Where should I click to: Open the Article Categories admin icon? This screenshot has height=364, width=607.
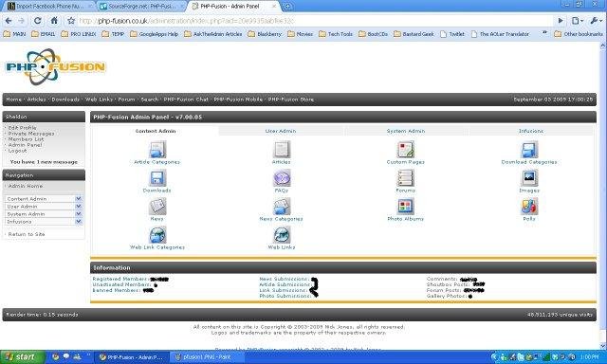tap(157, 150)
